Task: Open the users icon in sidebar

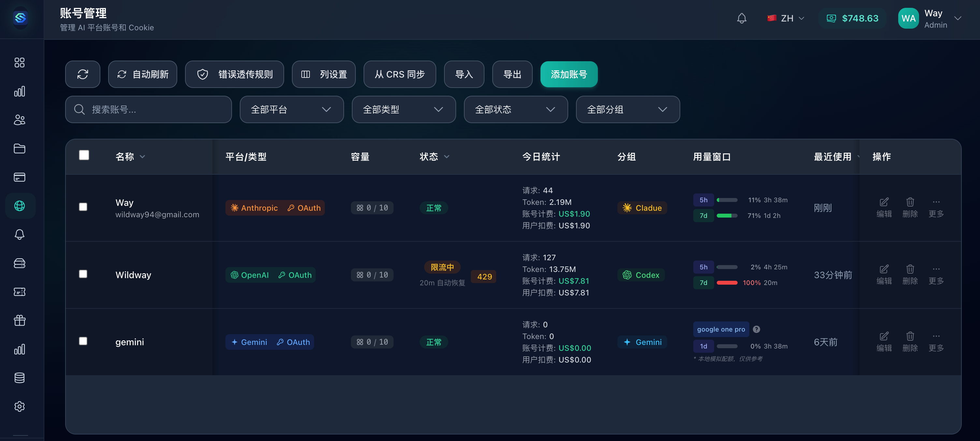Action: pyautogui.click(x=20, y=120)
